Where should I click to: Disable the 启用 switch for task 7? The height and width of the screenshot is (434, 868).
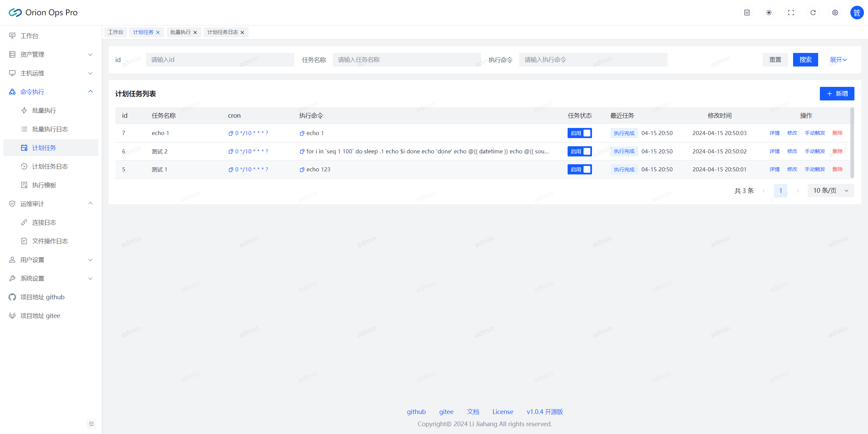point(579,133)
